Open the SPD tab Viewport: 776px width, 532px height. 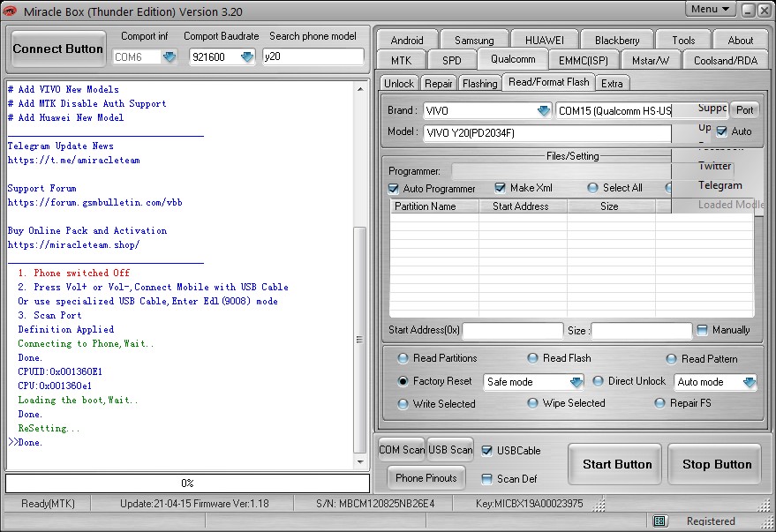[x=452, y=60]
